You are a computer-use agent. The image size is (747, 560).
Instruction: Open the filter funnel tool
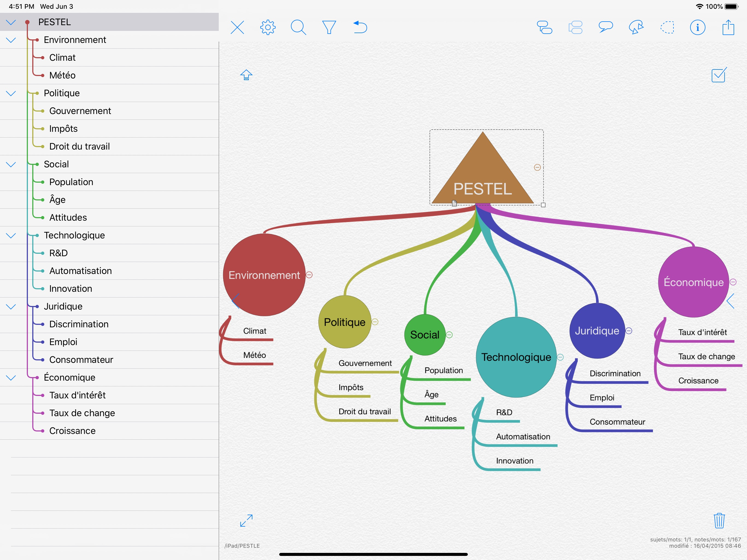click(329, 27)
